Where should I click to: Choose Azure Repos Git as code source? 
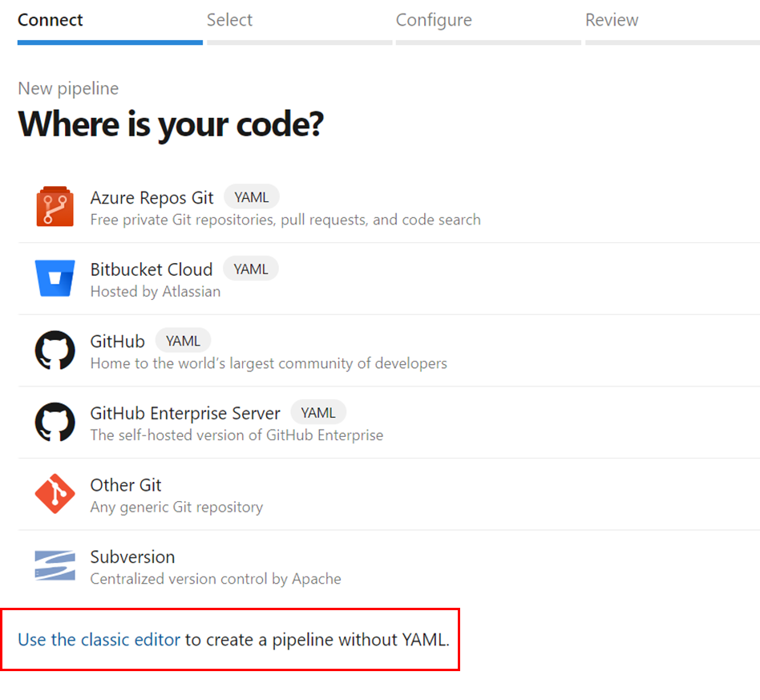point(152,198)
